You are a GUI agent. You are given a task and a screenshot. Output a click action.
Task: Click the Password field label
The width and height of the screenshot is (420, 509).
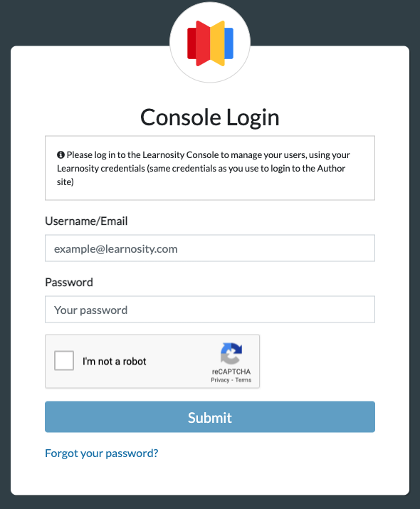click(69, 282)
